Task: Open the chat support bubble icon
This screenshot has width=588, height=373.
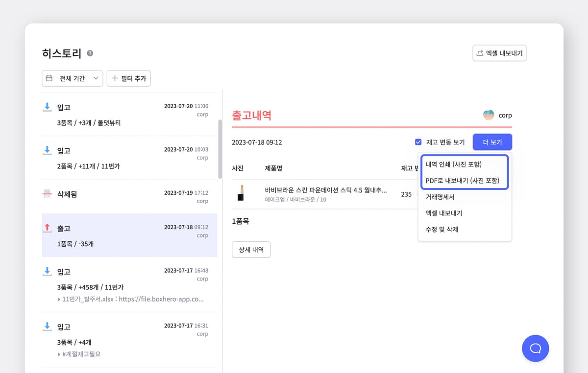Action: coord(535,348)
